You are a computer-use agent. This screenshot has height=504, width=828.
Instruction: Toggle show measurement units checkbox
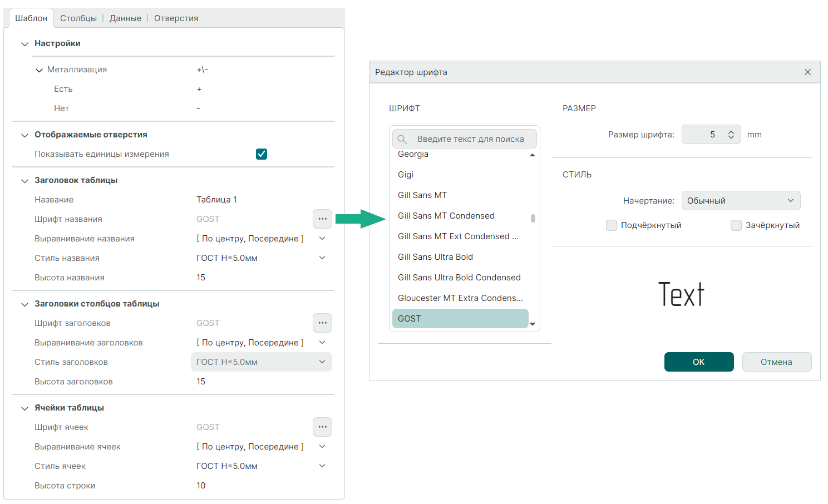262,154
